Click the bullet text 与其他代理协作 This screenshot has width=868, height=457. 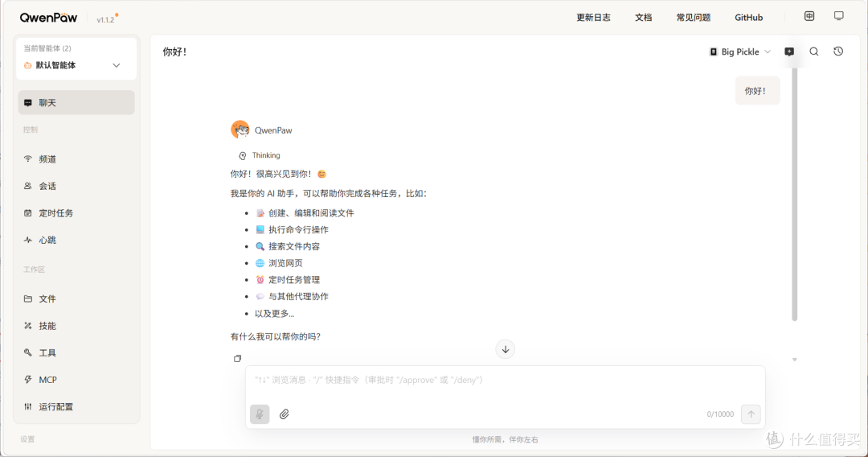point(298,296)
